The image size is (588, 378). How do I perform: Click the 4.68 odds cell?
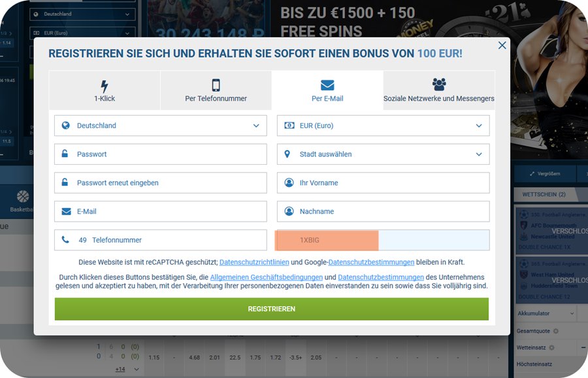194,357
